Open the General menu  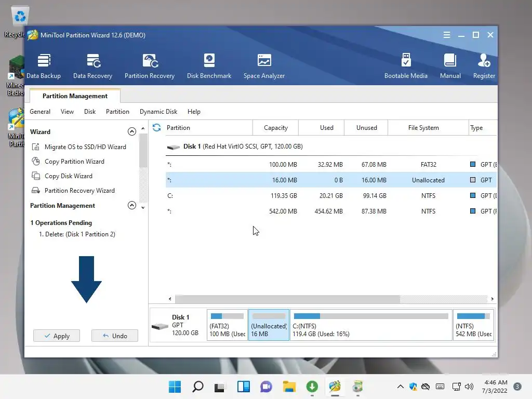(40, 112)
